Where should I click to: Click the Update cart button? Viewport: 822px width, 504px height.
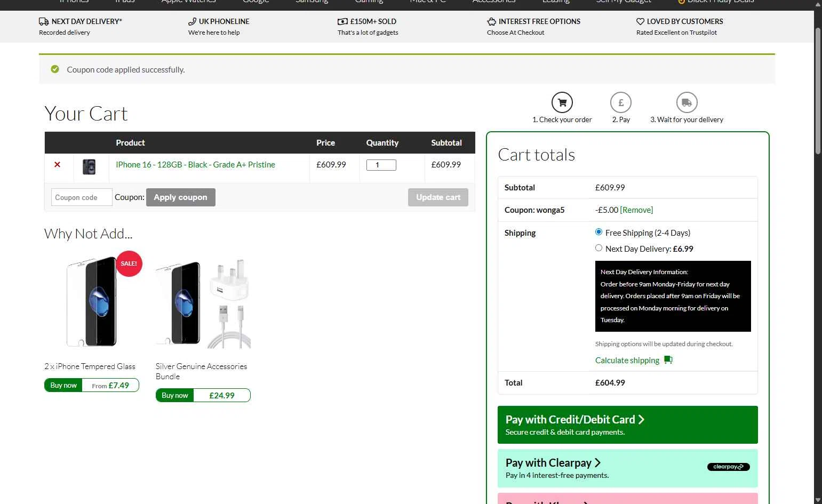(438, 197)
